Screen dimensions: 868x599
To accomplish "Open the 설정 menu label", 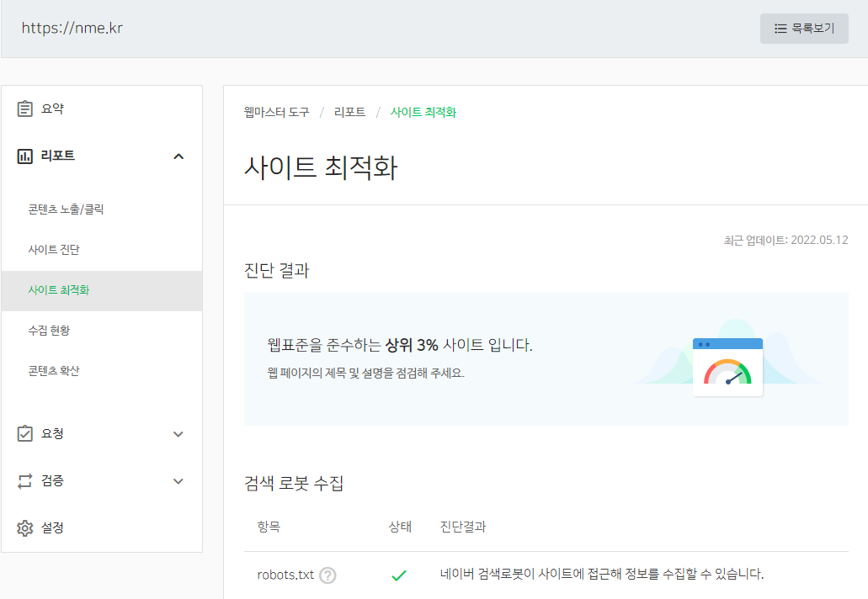I will click(52, 527).
